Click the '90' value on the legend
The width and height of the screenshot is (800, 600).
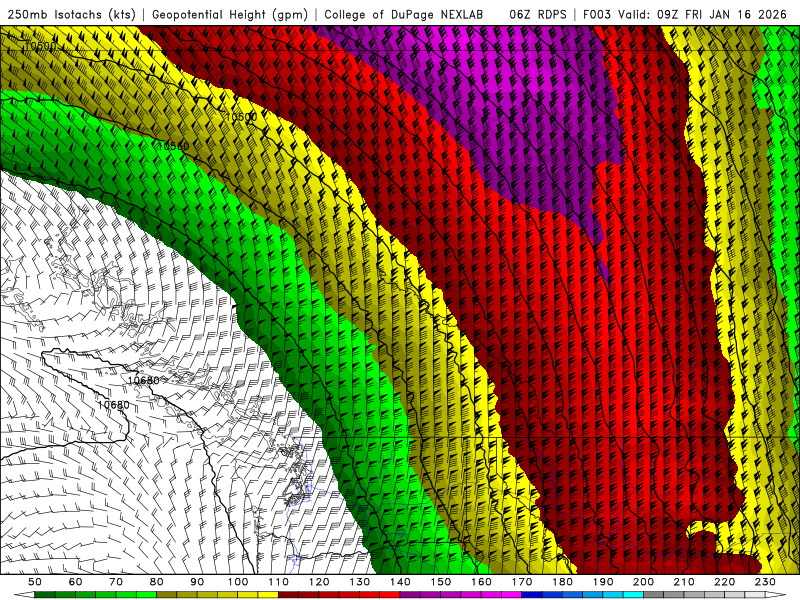(197, 582)
